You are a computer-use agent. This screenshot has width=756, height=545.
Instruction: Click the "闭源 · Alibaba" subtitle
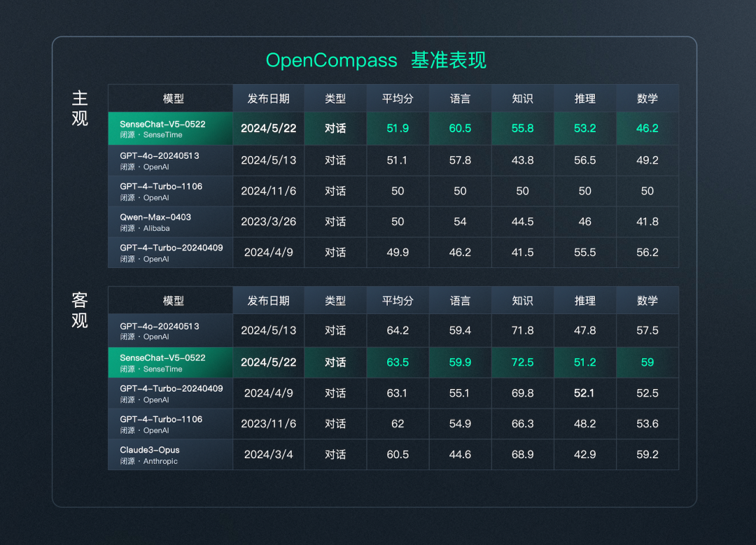145,228
